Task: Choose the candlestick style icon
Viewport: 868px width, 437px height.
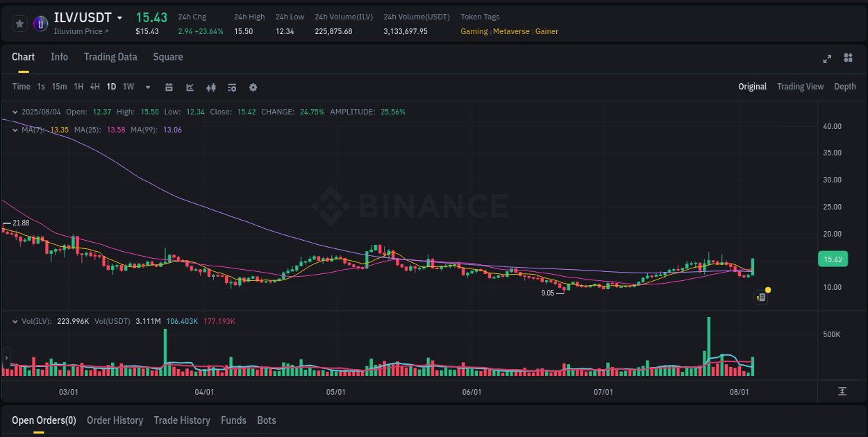Action: (x=210, y=87)
